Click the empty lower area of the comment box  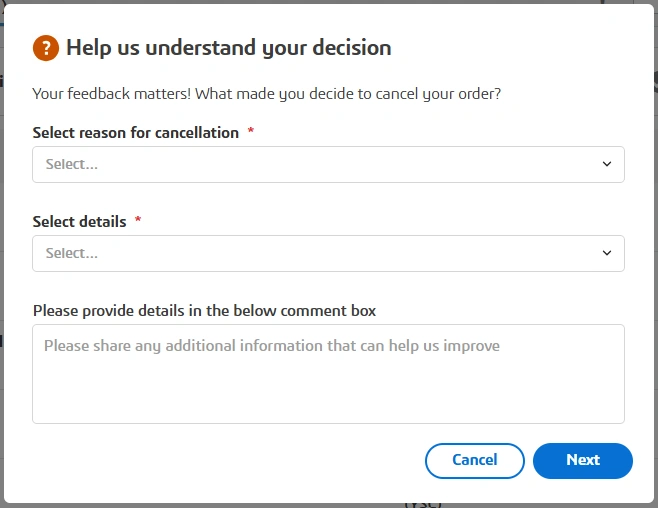coord(328,400)
